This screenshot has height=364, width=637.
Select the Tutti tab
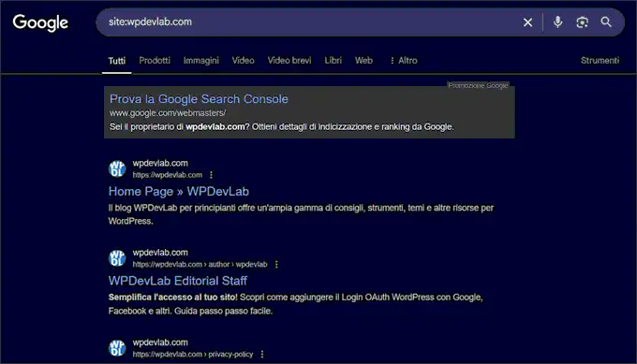(x=116, y=61)
